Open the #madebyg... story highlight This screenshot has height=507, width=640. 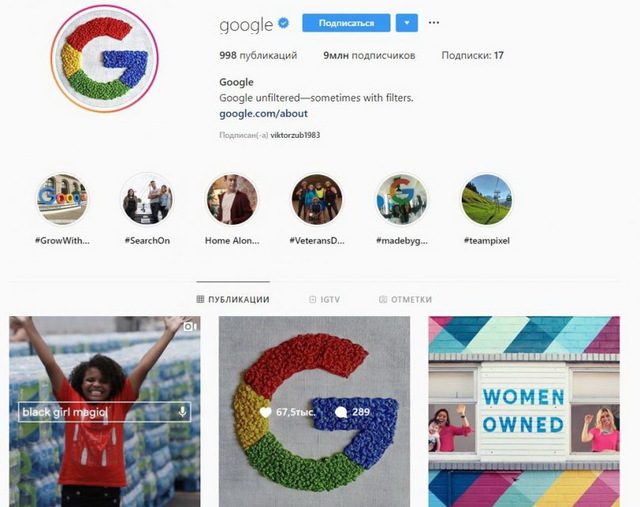(402, 200)
